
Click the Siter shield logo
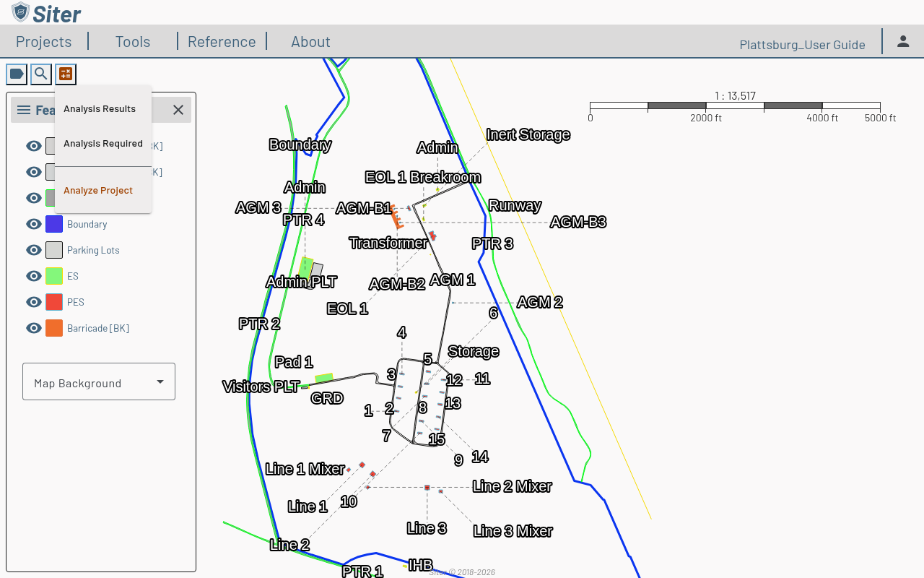(x=20, y=12)
